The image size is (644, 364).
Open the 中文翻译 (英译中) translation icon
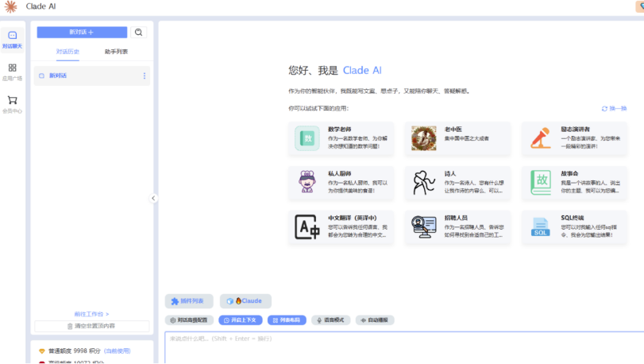click(307, 227)
